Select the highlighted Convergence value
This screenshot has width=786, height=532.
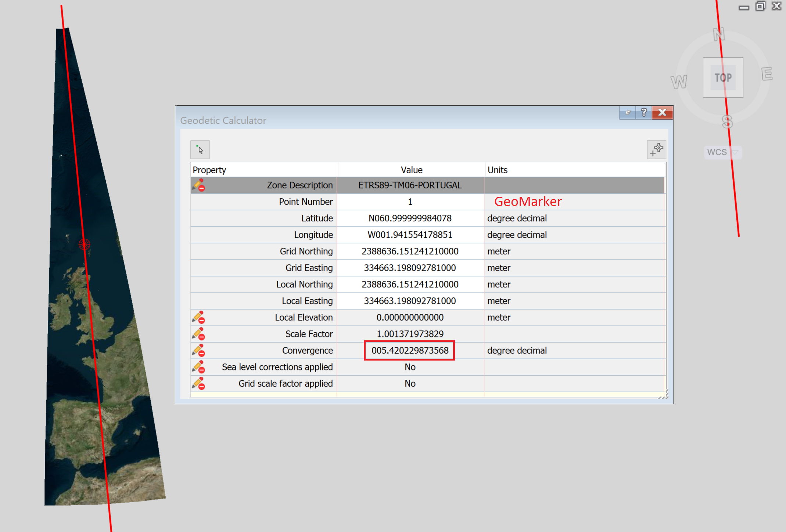409,350
